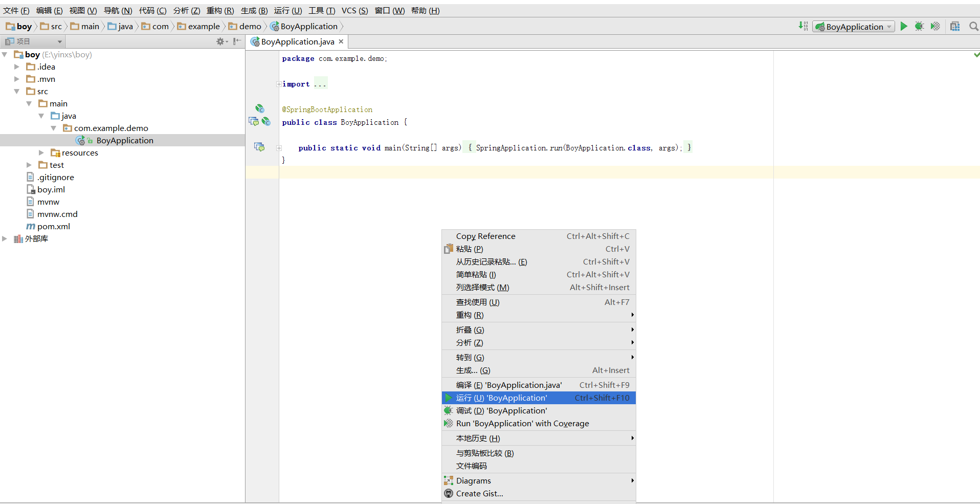Collapse the java folder in tree
Screen dimensions: 980x504
41,116
